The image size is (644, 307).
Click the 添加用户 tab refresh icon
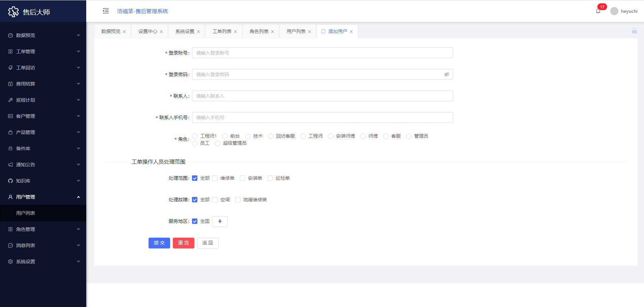(323, 31)
